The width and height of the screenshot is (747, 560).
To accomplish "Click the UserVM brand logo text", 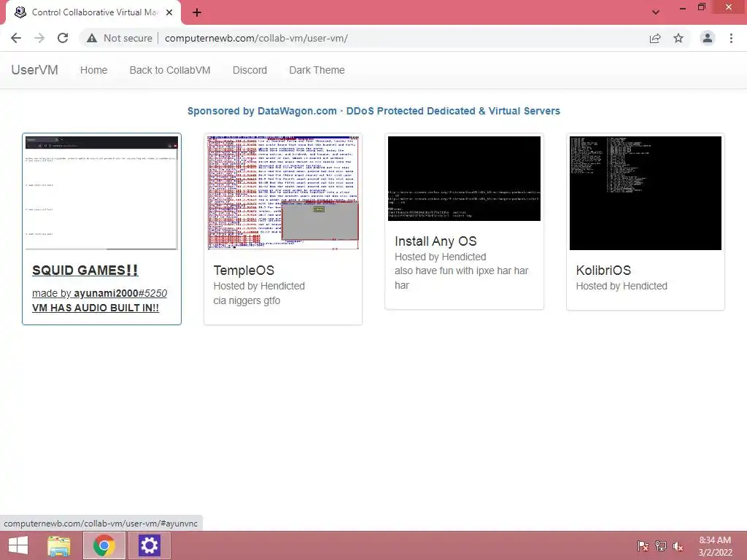I will pos(35,70).
